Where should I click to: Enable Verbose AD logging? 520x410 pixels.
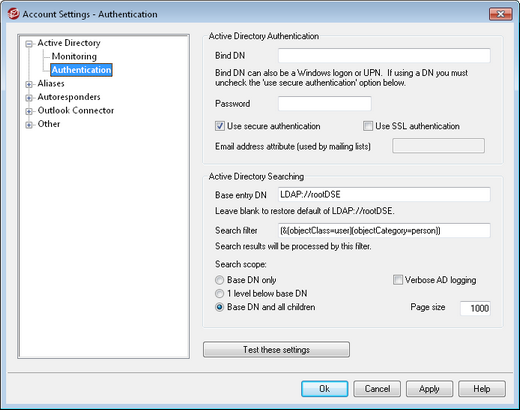pos(398,280)
